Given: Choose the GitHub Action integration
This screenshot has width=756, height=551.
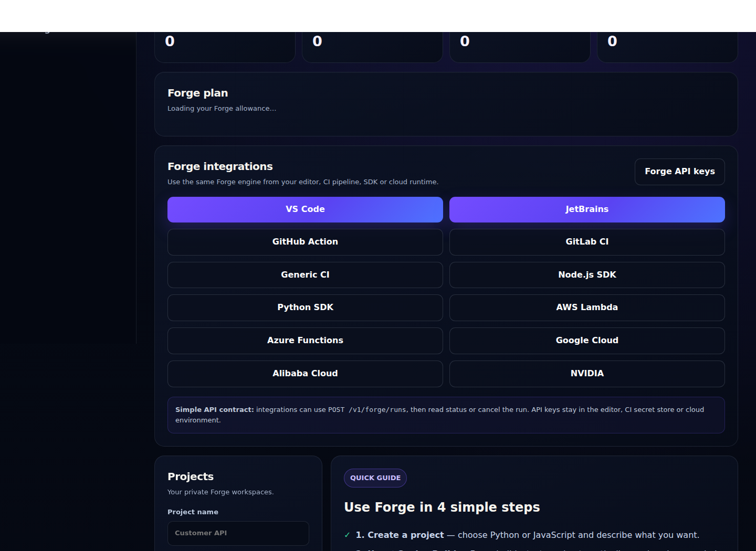Looking at the screenshot, I should click(x=305, y=242).
